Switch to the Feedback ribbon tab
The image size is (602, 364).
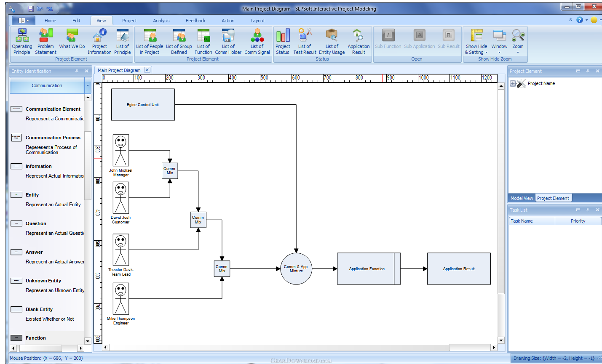click(x=196, y=21)
